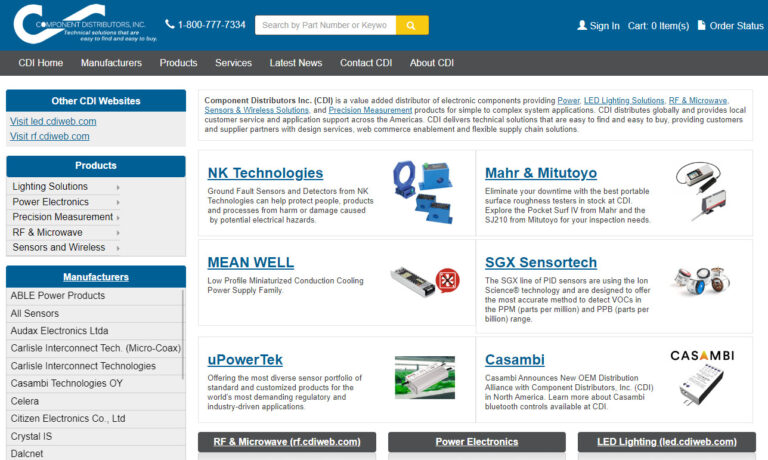The image size is (768, 460).
Task: Open the Mahr & Mitutoyo heading link
Action: click(x=541, y=173)
